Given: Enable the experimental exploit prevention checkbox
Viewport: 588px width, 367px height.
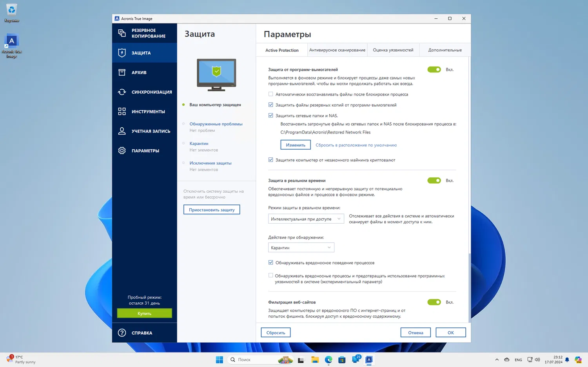Looking at the screenshot, I should pos(270,276).
